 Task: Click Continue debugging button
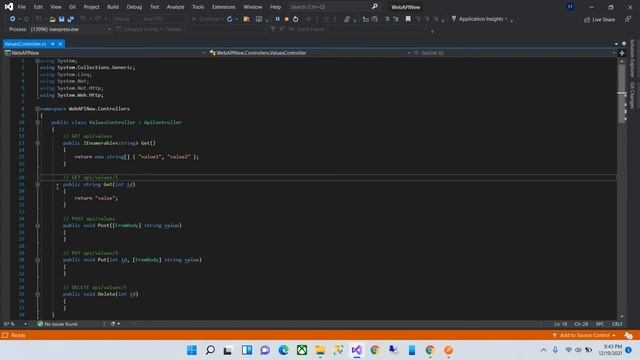click(x=207, y=19)
